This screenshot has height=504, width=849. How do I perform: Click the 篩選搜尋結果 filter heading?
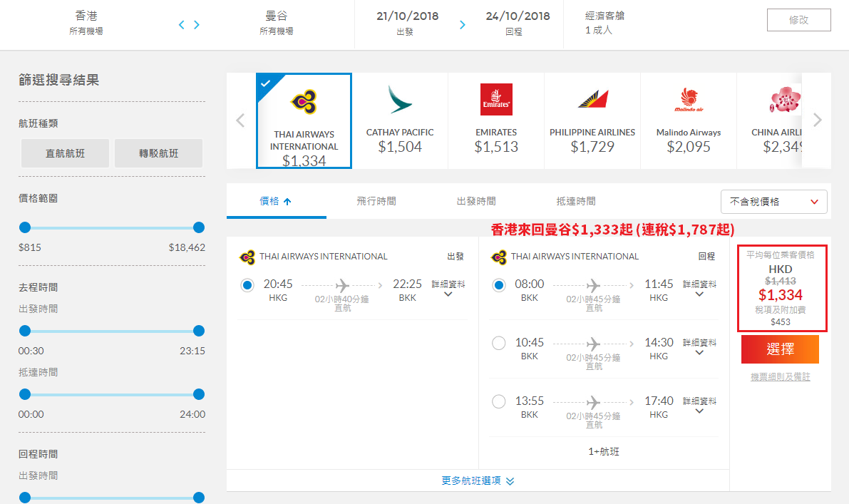coord(59,80)
